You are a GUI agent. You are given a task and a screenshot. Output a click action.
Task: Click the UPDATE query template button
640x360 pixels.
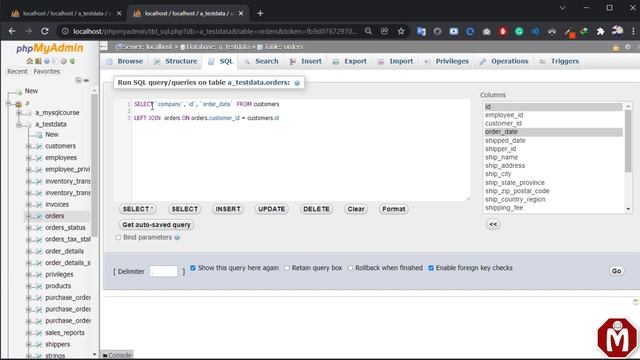click(x=271, y=209)
